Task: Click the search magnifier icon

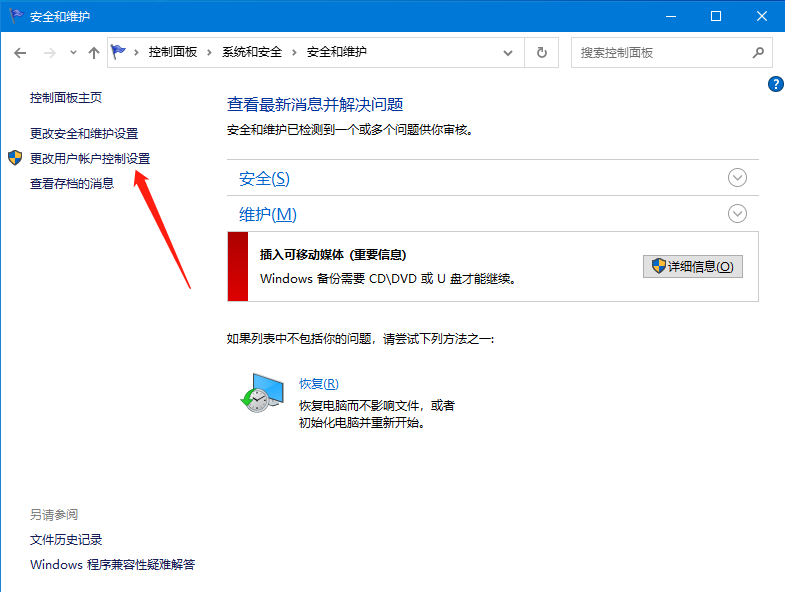Action: [757, 52]
